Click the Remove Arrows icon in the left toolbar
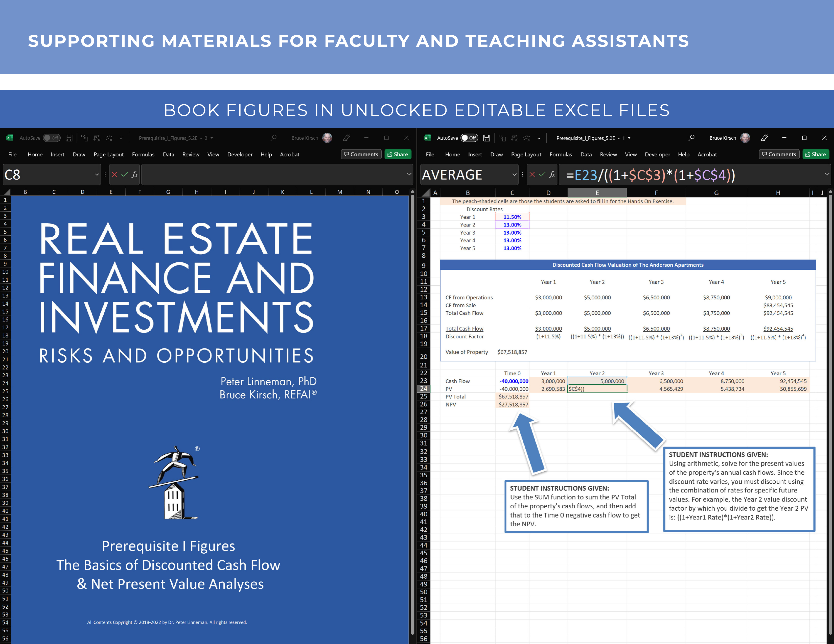This screenshot has width=834, height=644. pos(109,138)
